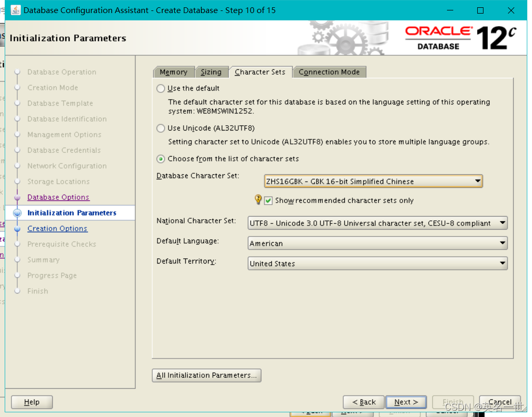The image size is (532, 417).
Task: Click the Initialization Parameters page heading
Action: pos(68,38)
